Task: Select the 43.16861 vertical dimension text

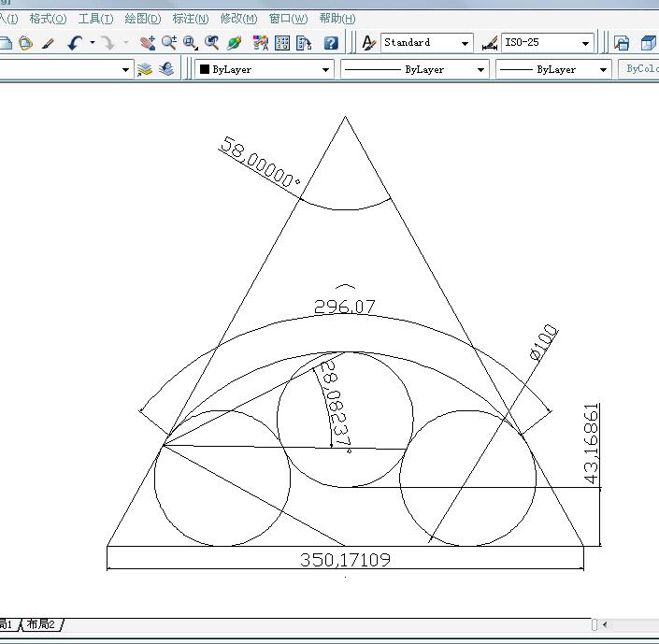Action: 592,443
